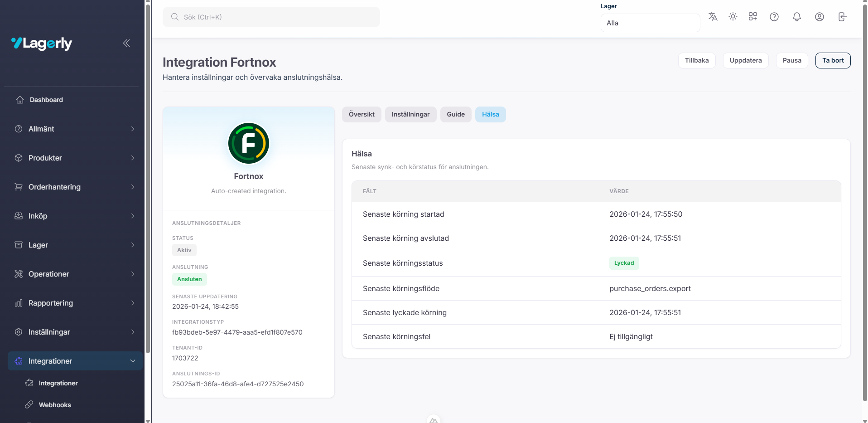Open help via the question mark icon
868x423 pixels.
coord(774,17)
